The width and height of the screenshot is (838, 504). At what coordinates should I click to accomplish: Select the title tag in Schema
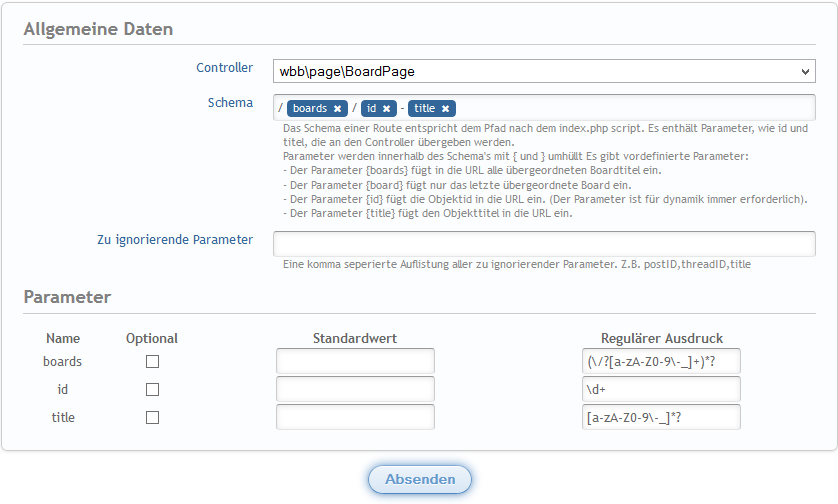[425, 108]
